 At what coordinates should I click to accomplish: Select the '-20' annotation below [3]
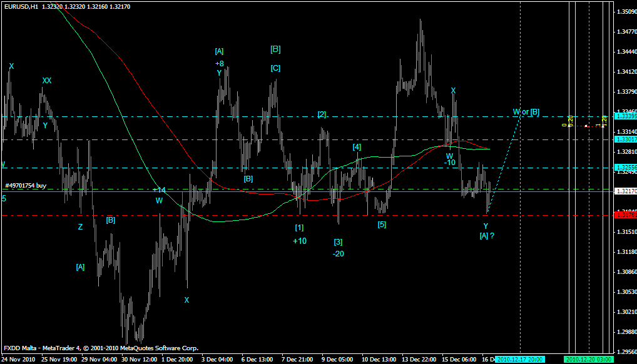click(338, 253)
